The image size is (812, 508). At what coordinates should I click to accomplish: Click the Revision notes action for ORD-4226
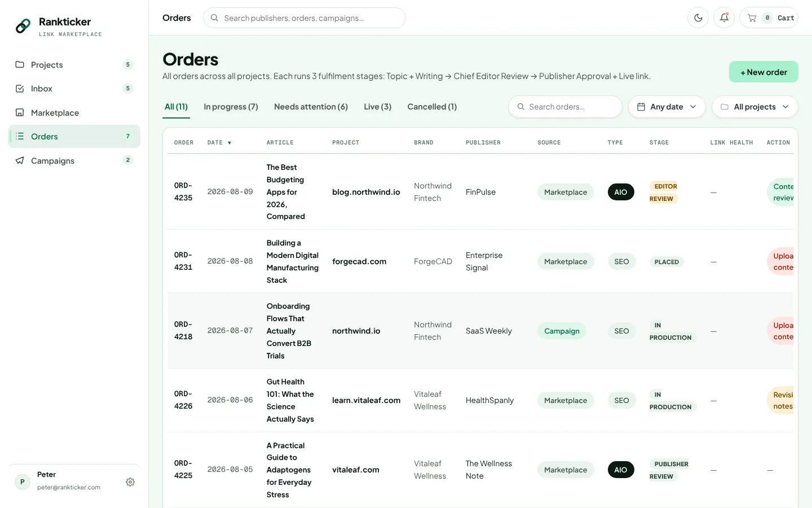coord(780,400)
